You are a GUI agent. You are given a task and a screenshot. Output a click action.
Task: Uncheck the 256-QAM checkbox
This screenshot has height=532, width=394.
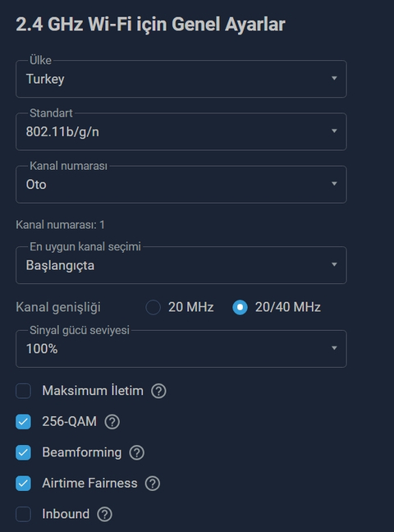[24, 422]
